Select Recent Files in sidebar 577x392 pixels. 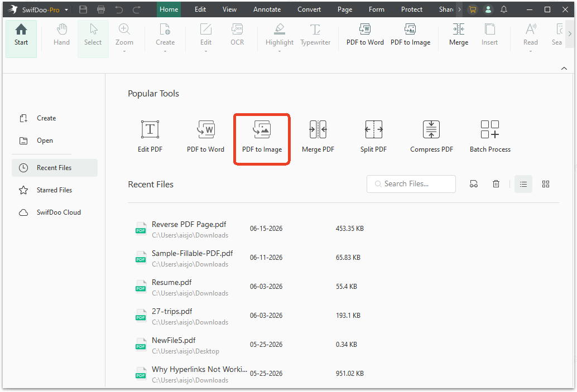(x=54, y=168)
